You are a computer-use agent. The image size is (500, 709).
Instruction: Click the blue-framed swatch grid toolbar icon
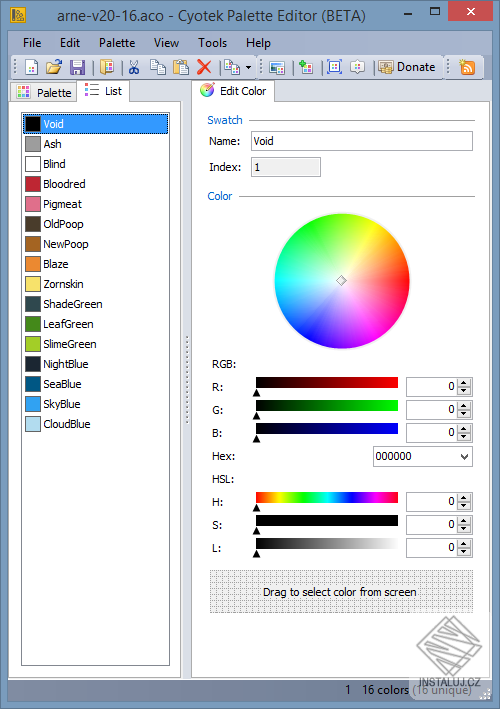(x=334, y=67)
